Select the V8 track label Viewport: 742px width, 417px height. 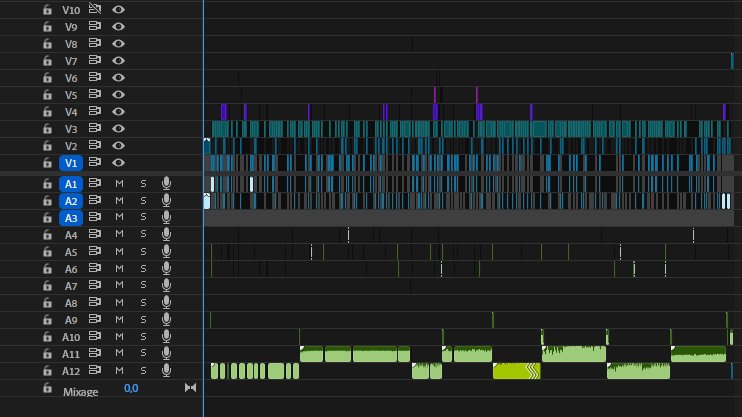71,44
